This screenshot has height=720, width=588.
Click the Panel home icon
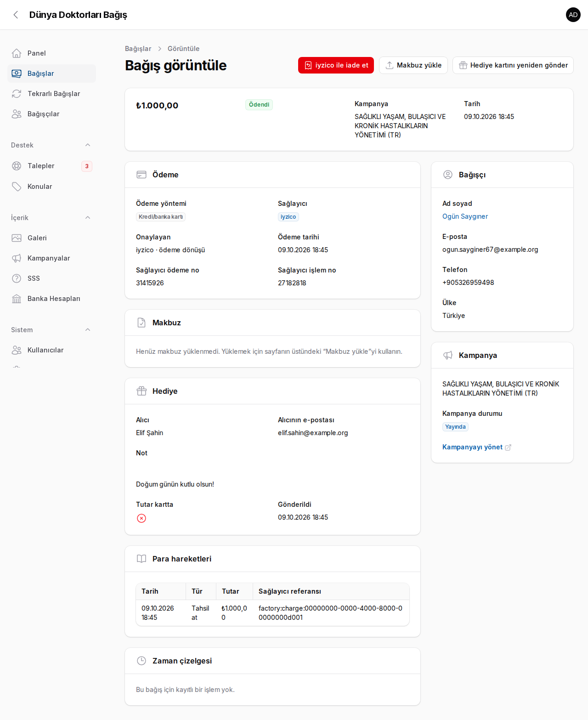(17, 53)
